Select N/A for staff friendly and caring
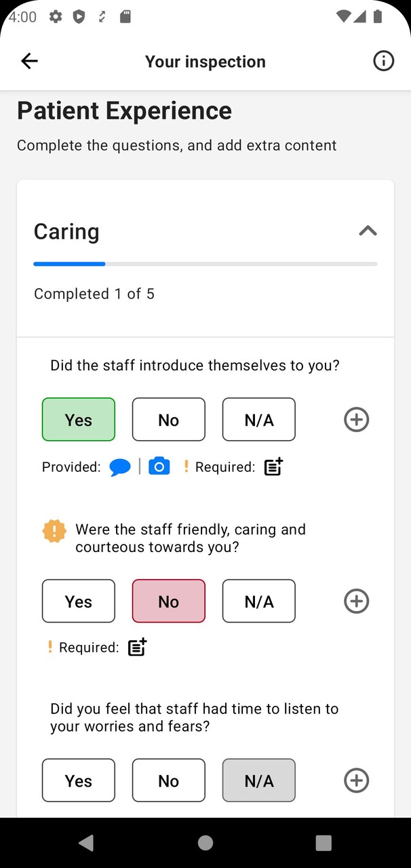 (x=258, y=601)
